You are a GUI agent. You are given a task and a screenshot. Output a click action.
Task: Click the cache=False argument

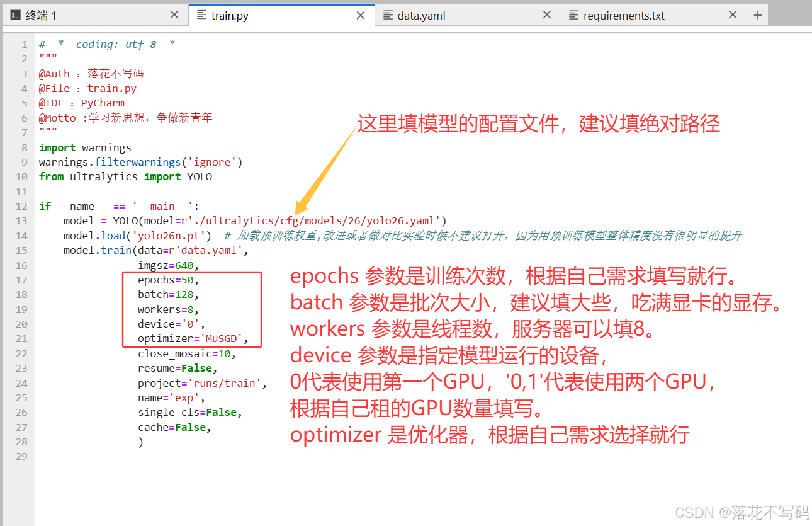coord(174,428)
